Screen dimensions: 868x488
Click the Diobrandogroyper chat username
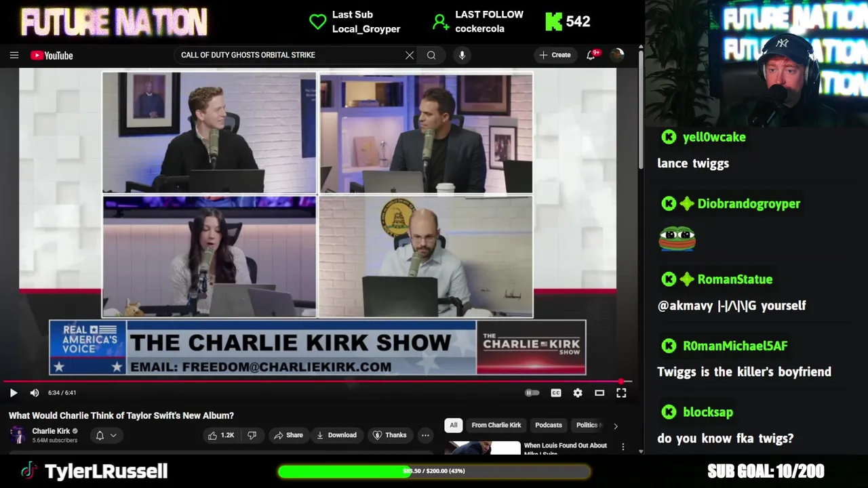[x=749, y=203]
